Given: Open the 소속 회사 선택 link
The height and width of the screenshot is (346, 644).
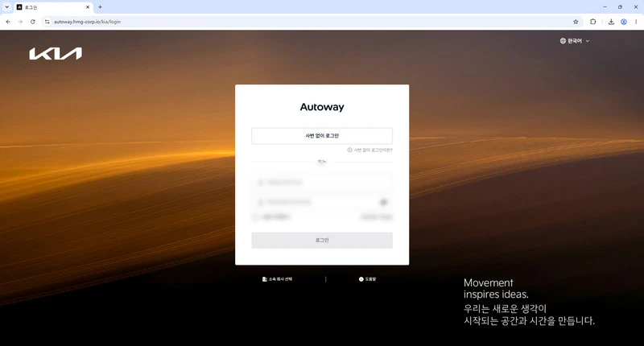Looking at the screenshot, I should tap(277, 279).
